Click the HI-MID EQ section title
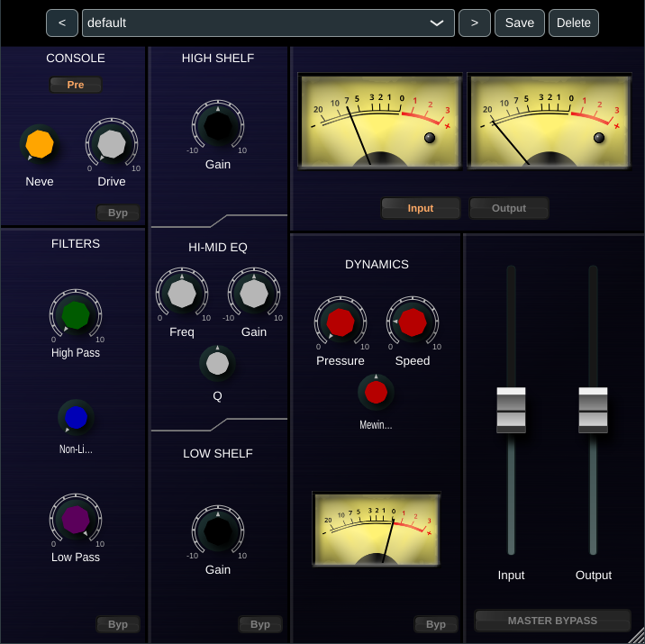This screenshot has width=645, height=644. (x=218, y=248)
